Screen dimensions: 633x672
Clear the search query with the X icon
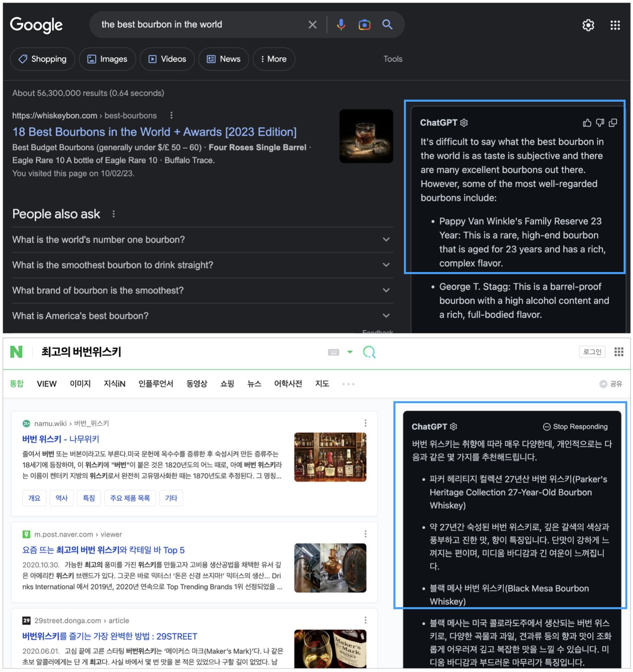[x=312, y=24]
